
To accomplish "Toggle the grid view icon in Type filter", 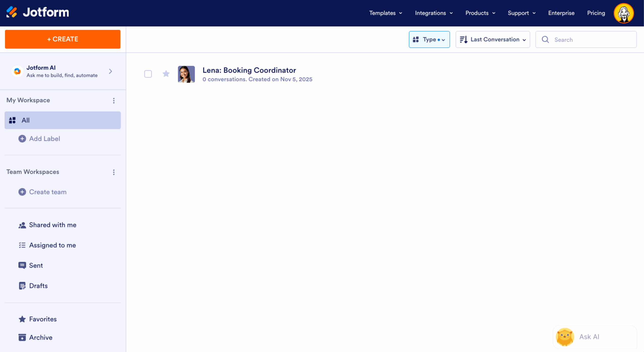I will pos(416,39).
